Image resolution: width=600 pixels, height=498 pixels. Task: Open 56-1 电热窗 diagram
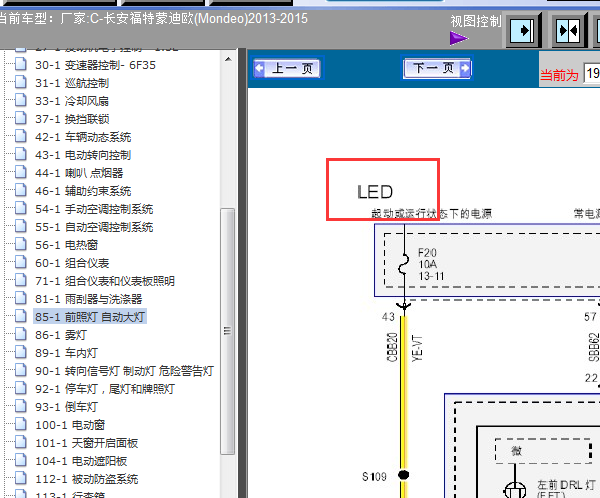(67, 245)
